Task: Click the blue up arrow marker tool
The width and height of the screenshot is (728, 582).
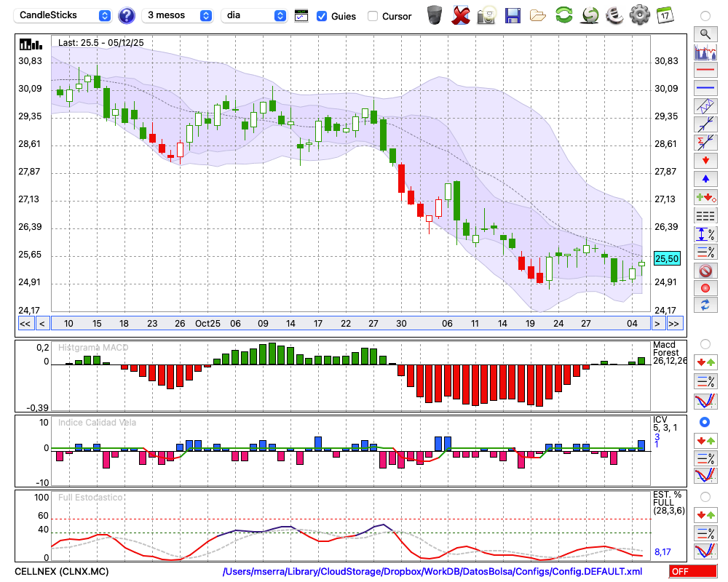Action: click(705, 178)
